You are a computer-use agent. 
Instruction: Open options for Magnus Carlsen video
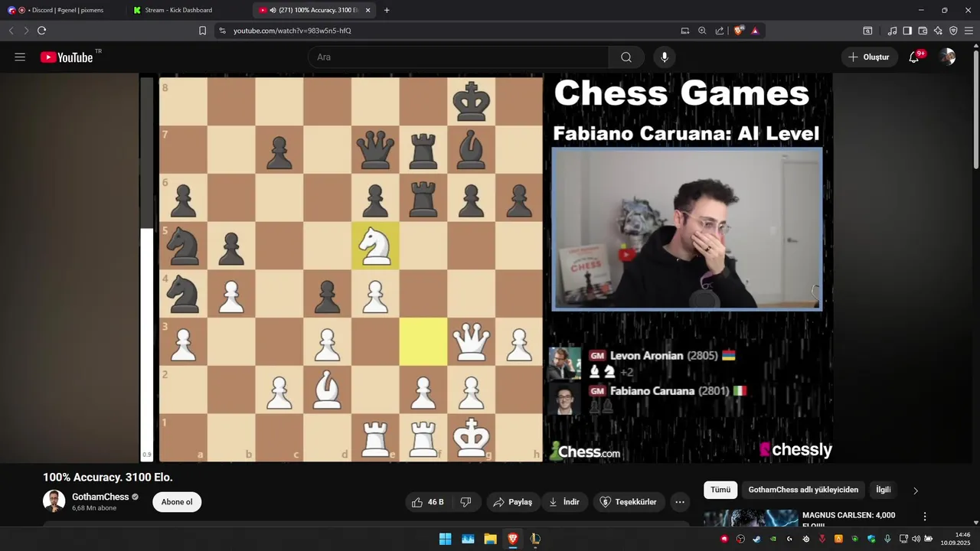(x=925, y=517)
